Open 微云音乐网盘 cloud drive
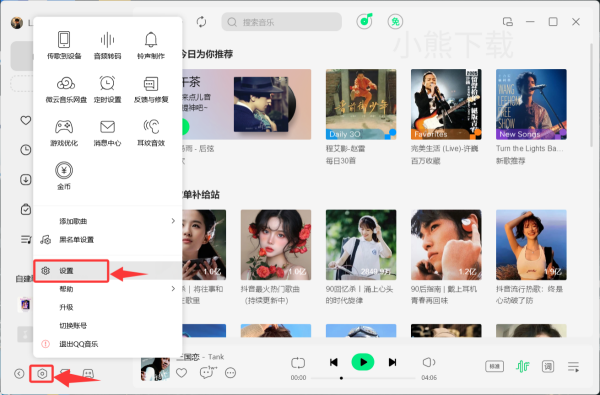Viewport: 600px width, 395px height. (x=66, y=89)
